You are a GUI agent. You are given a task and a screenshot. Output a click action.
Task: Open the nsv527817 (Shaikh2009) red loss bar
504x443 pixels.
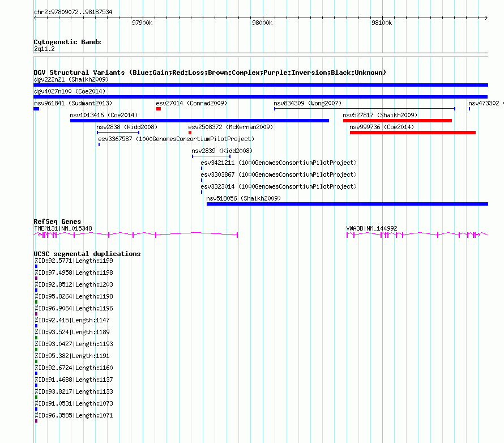(x=398, y=121)
